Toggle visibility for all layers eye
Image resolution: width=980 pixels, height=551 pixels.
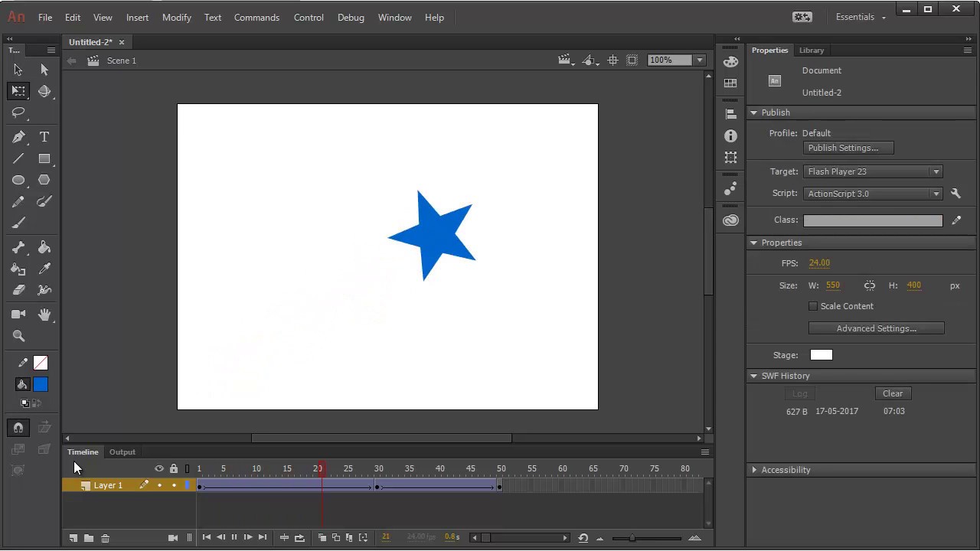159,468
